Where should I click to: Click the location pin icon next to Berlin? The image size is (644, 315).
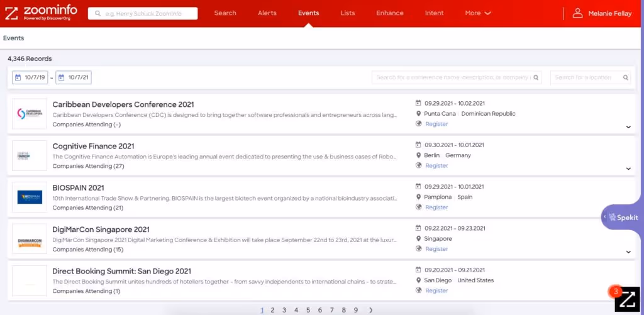418,155
